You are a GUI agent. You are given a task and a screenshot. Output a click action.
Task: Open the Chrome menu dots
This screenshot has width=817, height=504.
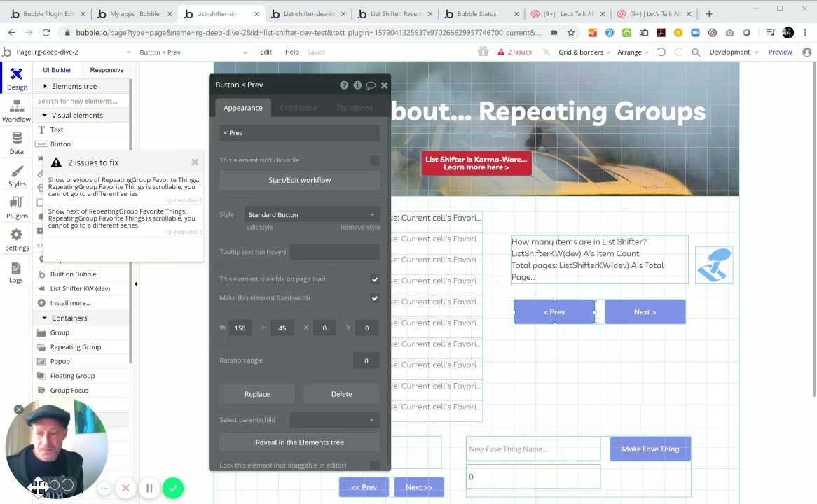(805, 33)
